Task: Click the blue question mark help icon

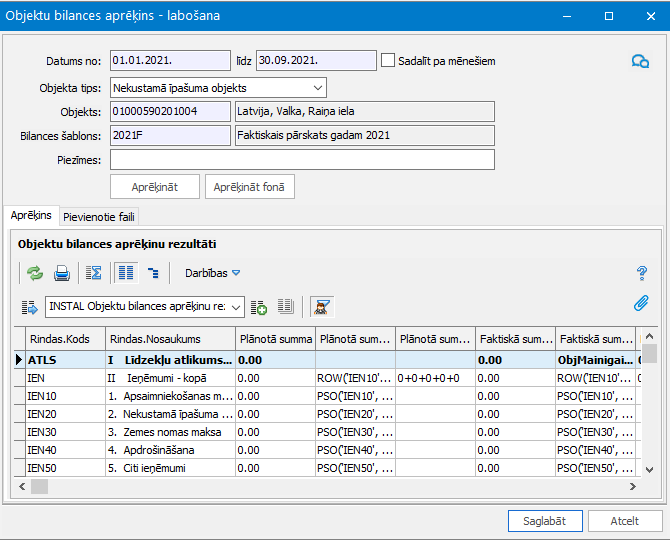Action: point(642,272)
